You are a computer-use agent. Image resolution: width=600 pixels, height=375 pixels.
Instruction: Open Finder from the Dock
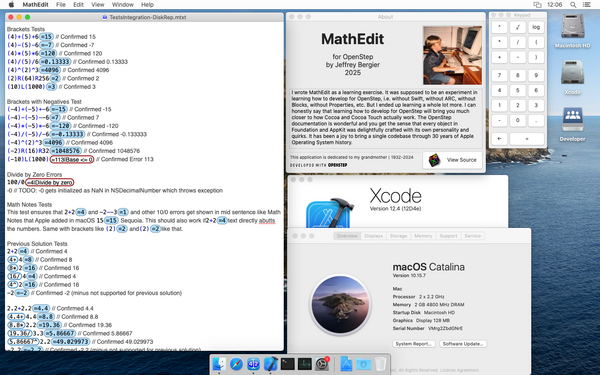219,364
